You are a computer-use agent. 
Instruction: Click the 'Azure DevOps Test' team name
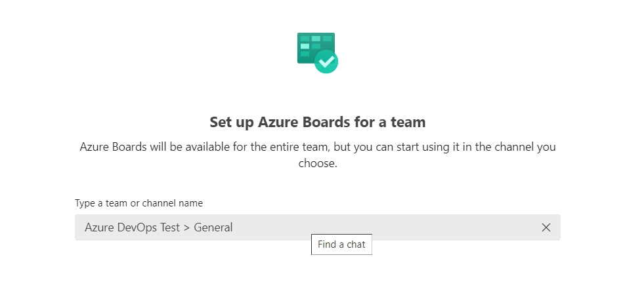(x=132, y=227)
